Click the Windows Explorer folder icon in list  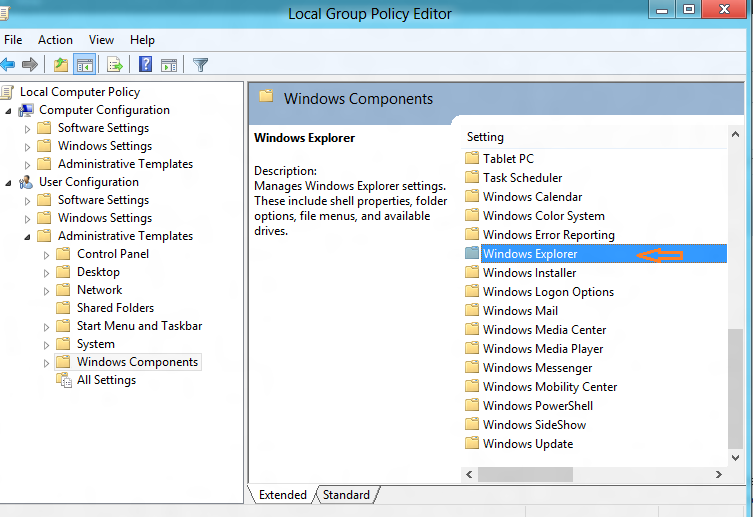472,253
